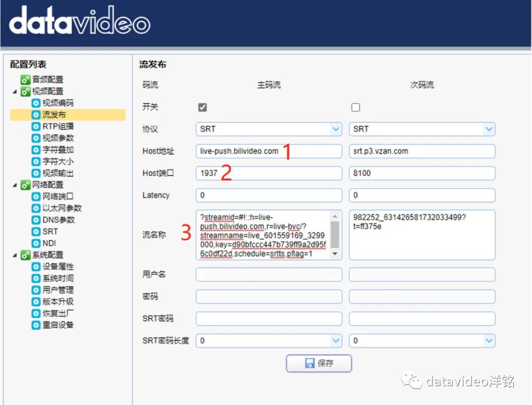
Task: Click the gear icon next to 重启设备
Action: coord(36,325)
